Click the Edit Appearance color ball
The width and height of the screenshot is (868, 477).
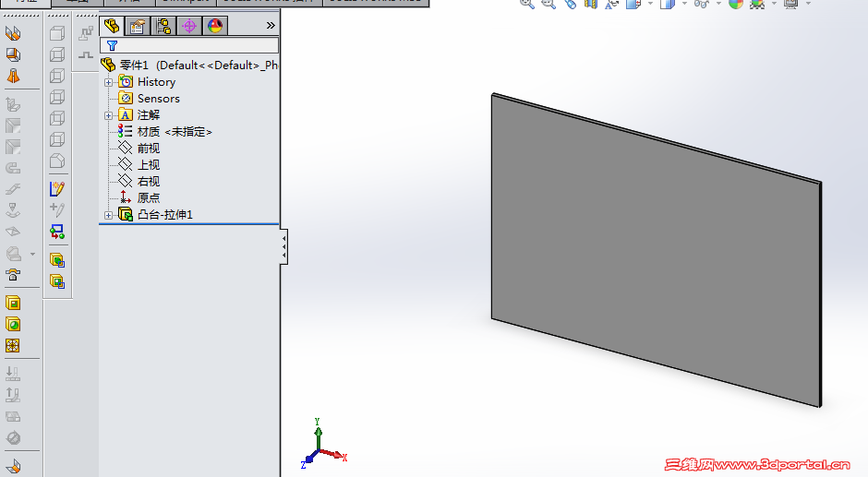click(x=736, y=4)
